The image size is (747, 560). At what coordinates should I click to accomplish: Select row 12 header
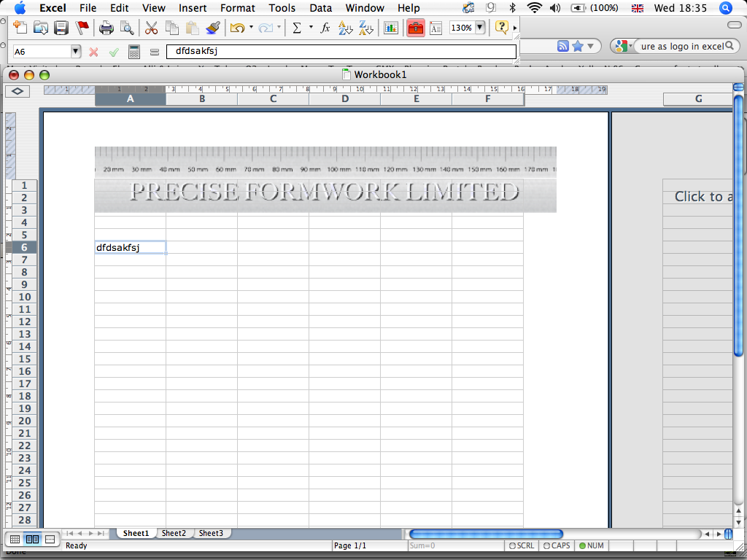click(24, 322)
